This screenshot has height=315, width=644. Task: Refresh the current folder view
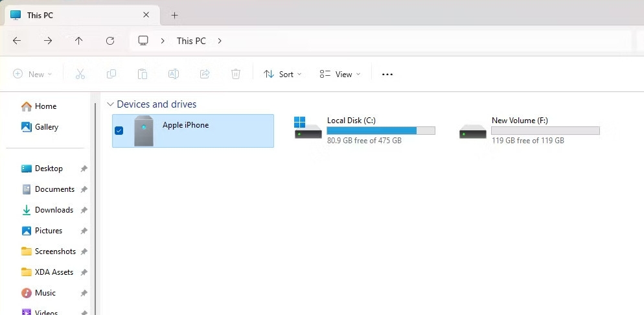pos(110,41)
